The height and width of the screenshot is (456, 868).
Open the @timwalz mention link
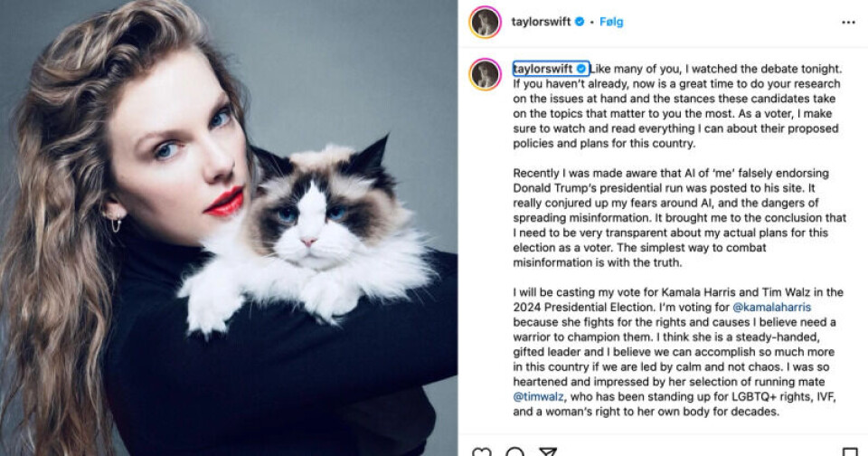pyautogui.click(x=538, y=396)
